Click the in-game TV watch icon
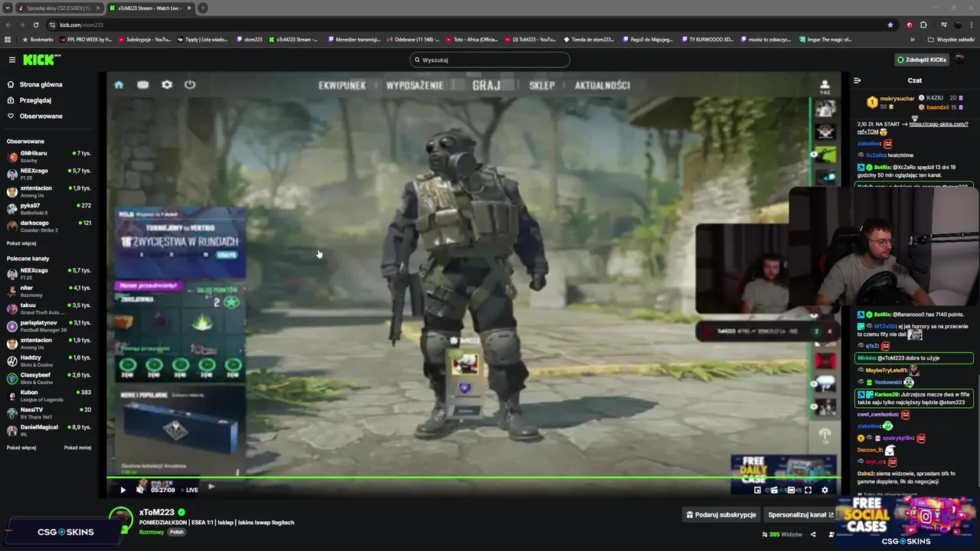980x551 pixels. (142, 85)
